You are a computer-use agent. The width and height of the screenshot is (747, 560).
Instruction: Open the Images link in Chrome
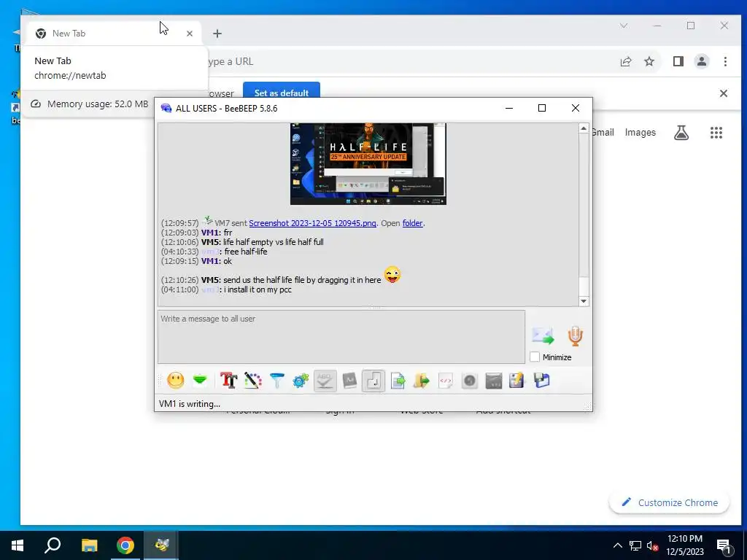tap(640, 133)
